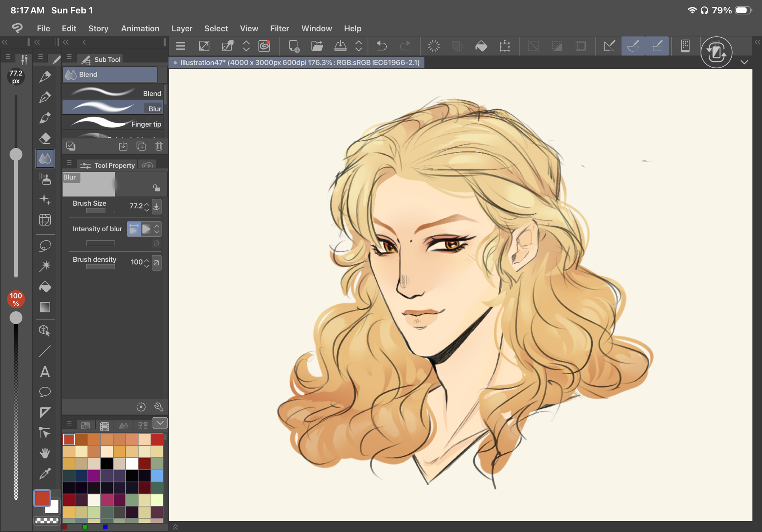The width and height of the screenshot is (762, 532).
Task: Select the Eraser tool
Action: (x=45, y=138)
